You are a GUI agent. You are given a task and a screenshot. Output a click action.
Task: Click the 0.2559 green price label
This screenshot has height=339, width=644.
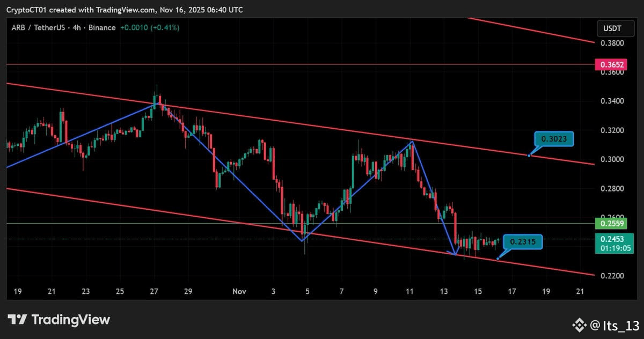click(x=612, y=224)
